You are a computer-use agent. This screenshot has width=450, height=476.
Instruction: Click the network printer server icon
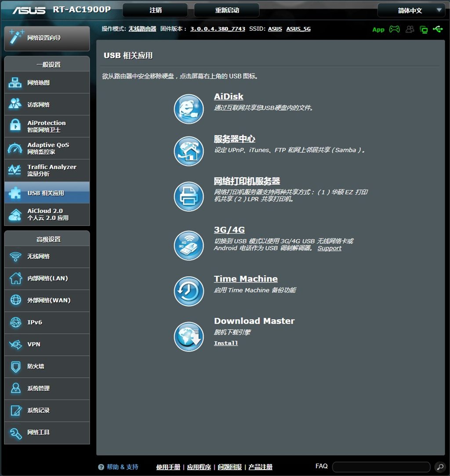click(189, 196)
